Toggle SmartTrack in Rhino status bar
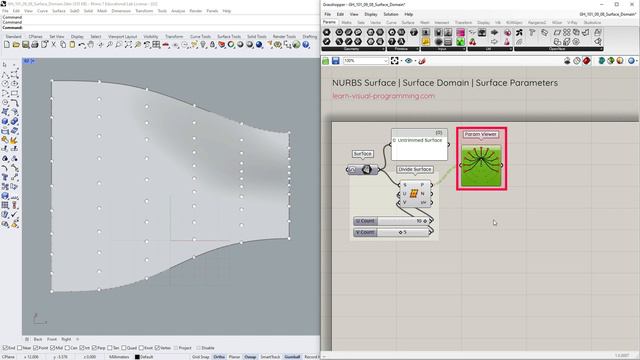The width and height of the screenshot is (640, 360). pos(270,357)
